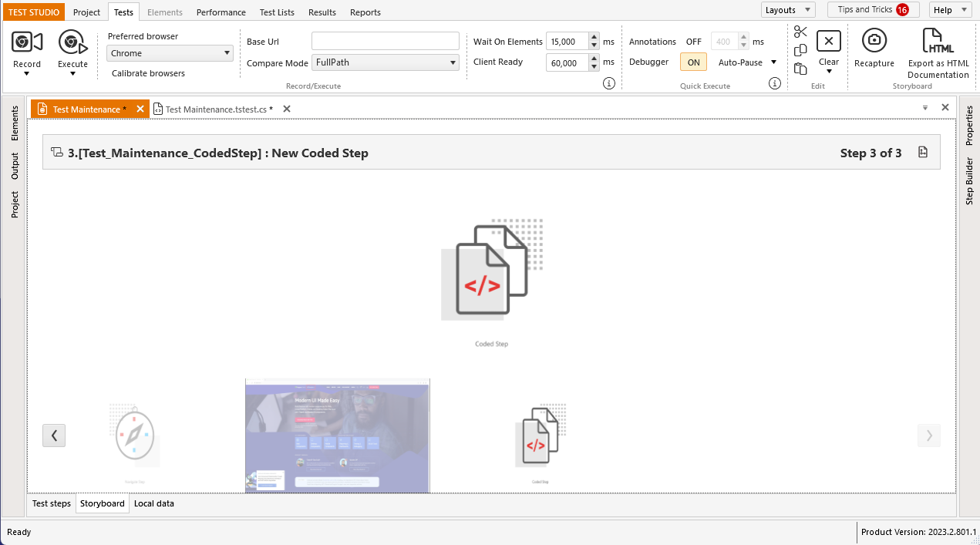The width and height of the screenshot is (980, 545).
Task: Toggle Debugger ON switch
Action: (693, 62)
